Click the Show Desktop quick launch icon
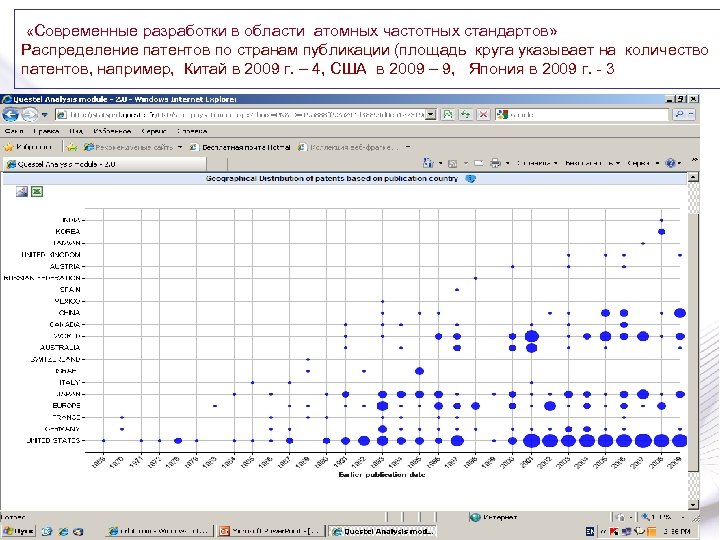This screenshot has width=720, height=540. 46,532
